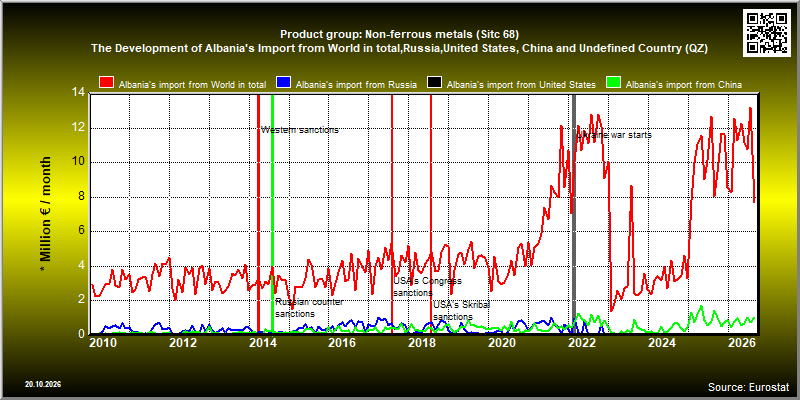The width and height of the screenshot is (800, 400).
Task: Click the subtitle about Albania's Import development
Action: click(x=399, y=48)
